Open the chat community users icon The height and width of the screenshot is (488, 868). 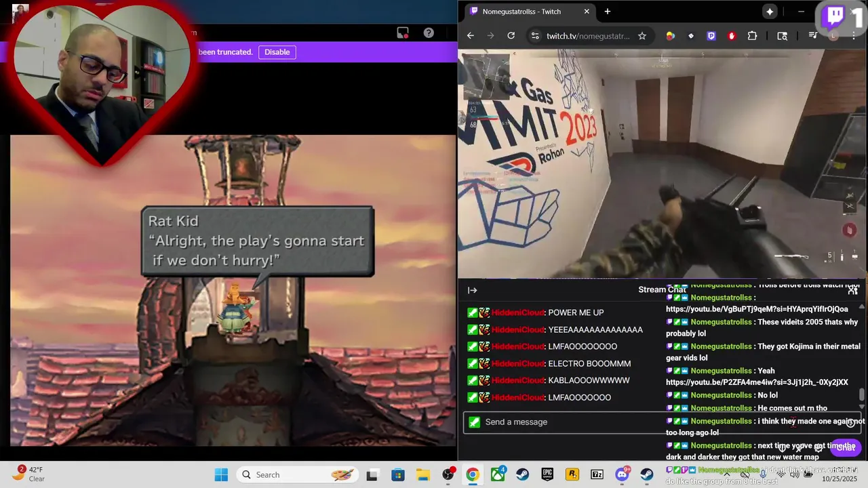pyautogui.click(x=853, y=290)
